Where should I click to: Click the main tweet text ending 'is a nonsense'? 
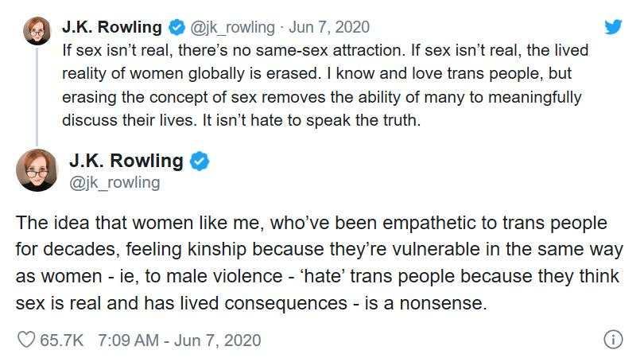(319, 263)
